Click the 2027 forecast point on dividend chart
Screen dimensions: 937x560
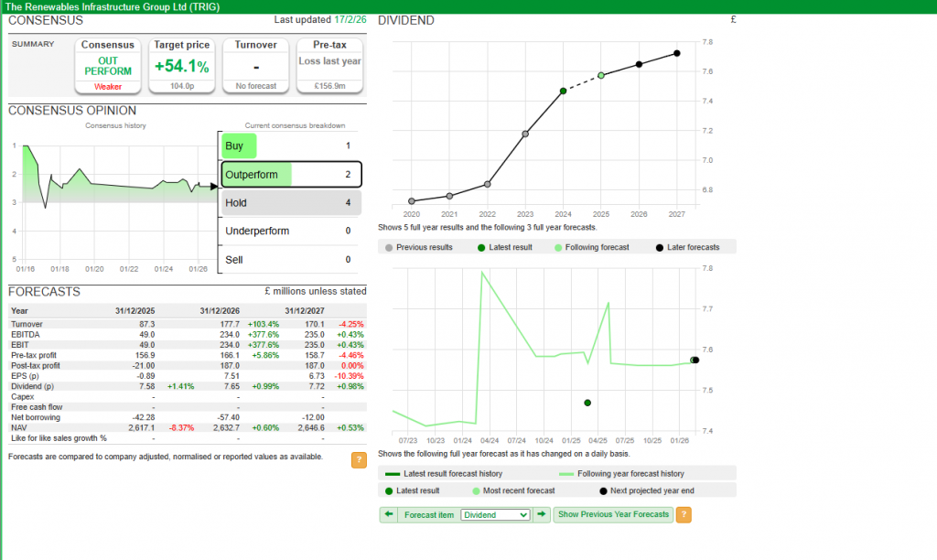(677, 53)
